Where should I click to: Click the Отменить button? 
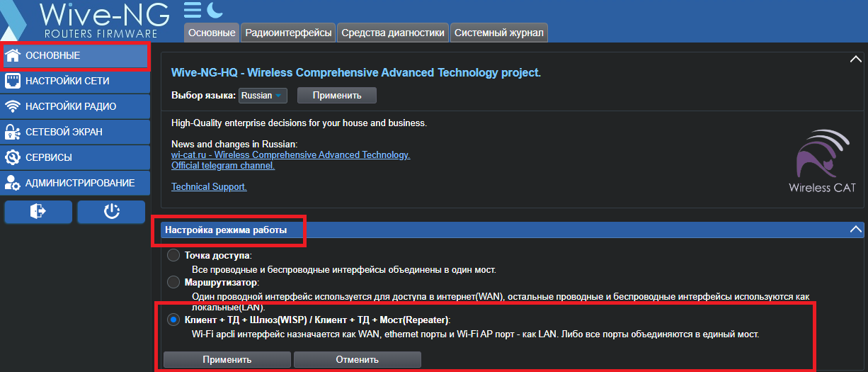[358, 359]
